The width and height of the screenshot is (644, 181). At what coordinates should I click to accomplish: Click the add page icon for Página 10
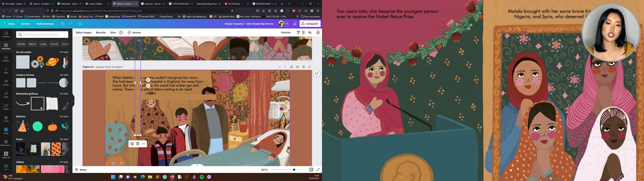pyautogui.click(x=310, y=67)
